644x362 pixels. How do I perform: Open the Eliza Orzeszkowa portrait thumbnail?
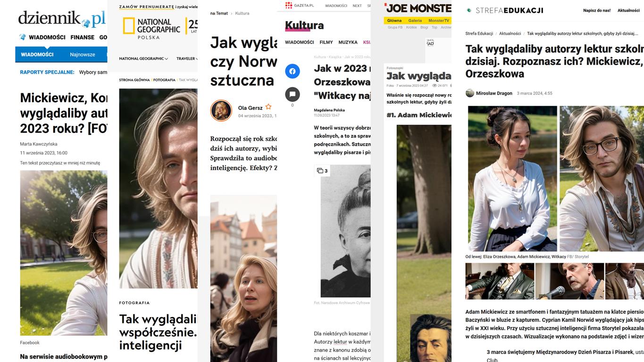click(x=512, y=178)
